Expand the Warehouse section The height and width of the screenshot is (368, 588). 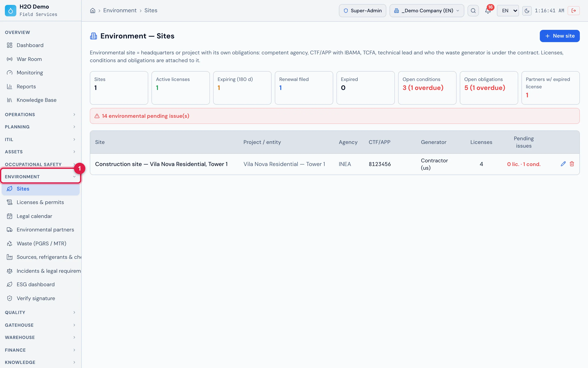[x=41, y=337]
